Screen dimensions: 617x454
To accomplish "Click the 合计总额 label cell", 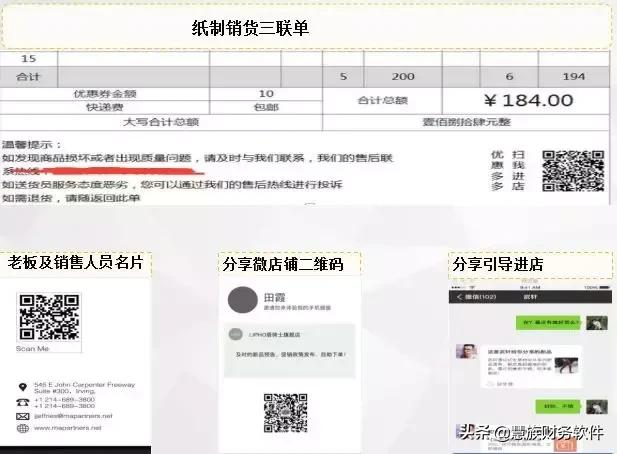I will point(382,101).
